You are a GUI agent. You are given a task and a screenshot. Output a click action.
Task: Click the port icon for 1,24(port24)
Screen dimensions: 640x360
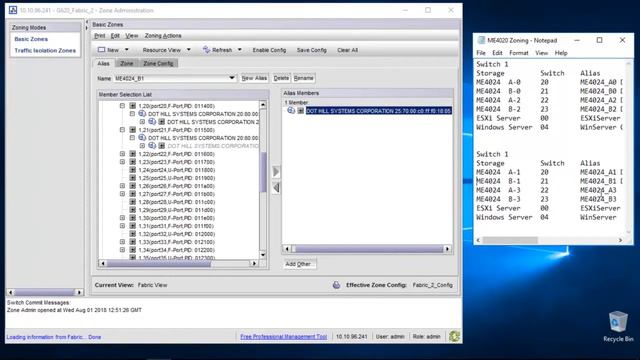click(133, 170)
